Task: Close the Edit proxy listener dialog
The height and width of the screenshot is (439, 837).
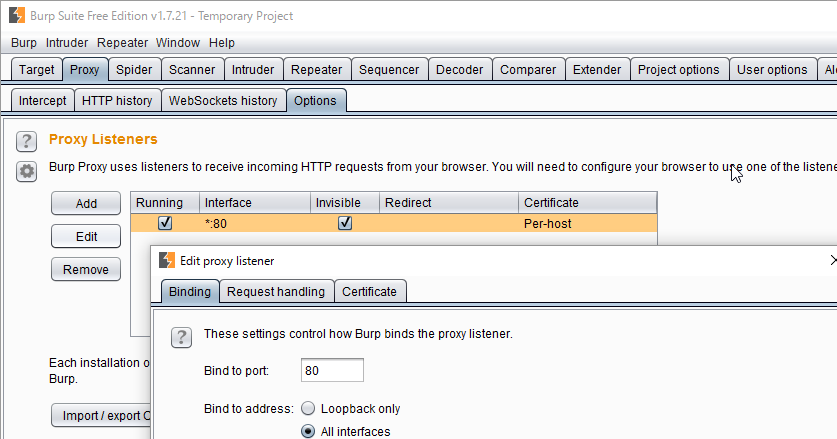Action: 833,260
